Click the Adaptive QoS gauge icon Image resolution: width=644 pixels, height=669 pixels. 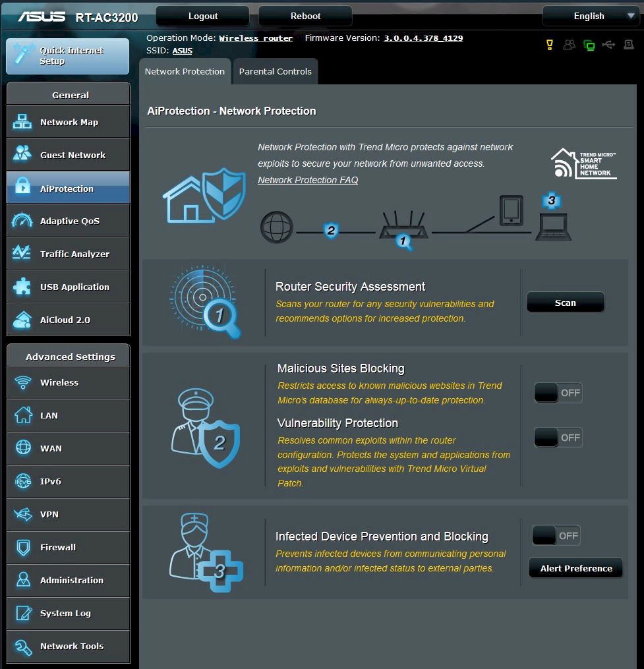coord(22,220)
